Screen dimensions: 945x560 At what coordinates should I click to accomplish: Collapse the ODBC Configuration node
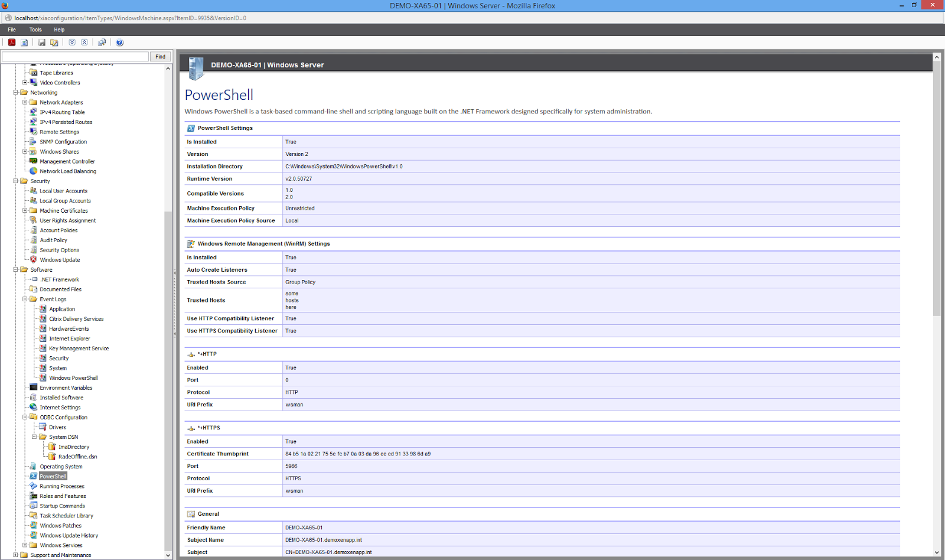[x=25, y=417]
